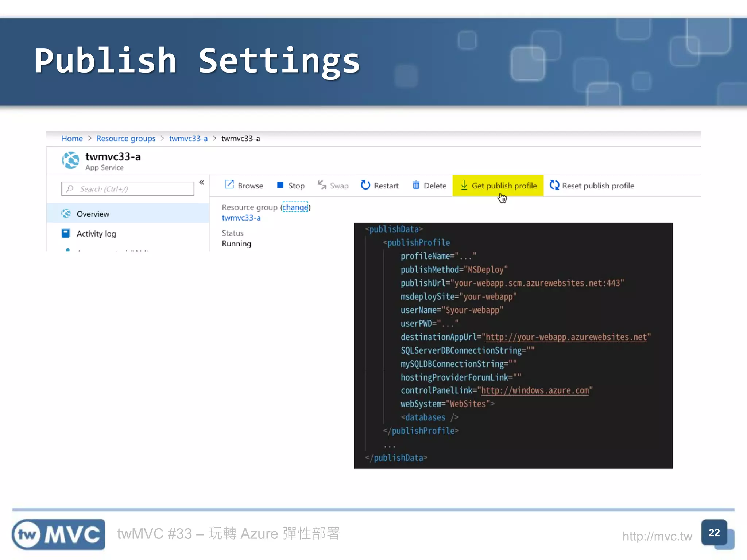
Task: Click the publishUrl code line
Action: click(512, 283)
